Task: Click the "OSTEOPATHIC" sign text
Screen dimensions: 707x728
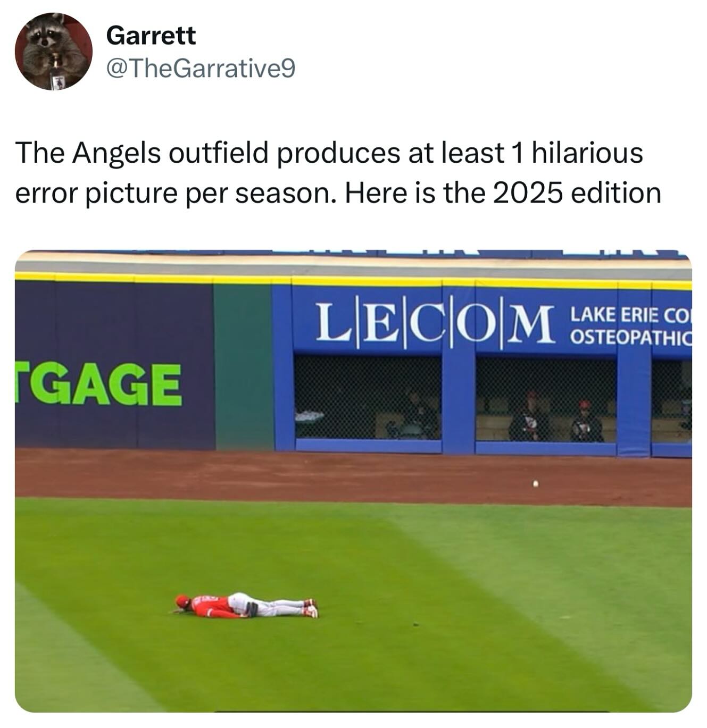Action: coord(631,337)
